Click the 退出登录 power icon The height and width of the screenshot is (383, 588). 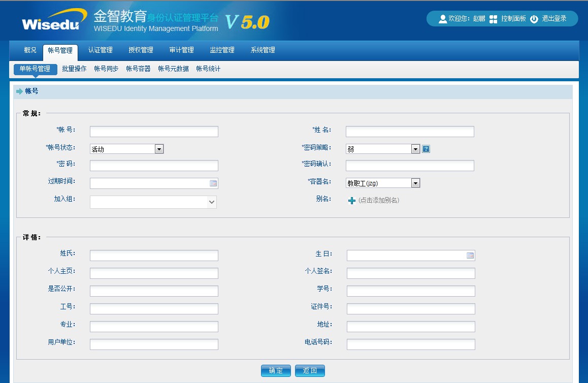[x=534, y=19]
